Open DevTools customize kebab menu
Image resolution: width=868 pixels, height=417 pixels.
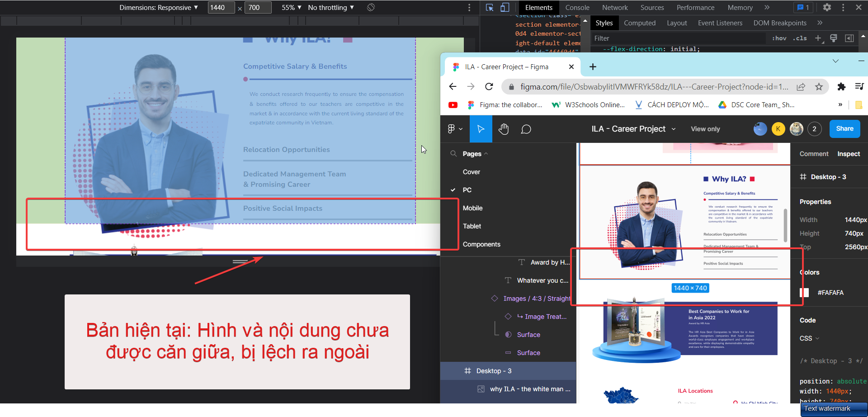(843, 7)
